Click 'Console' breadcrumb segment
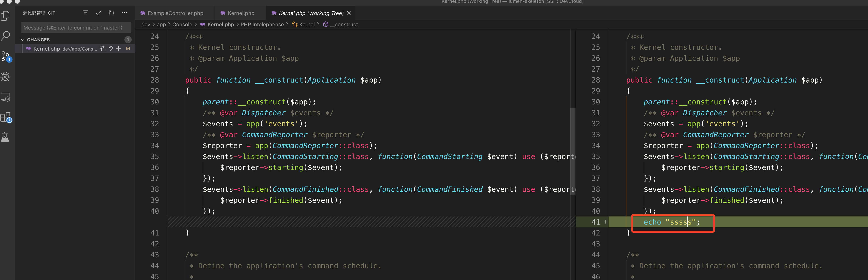The image size is (868, 280). (x=182, y=24)
